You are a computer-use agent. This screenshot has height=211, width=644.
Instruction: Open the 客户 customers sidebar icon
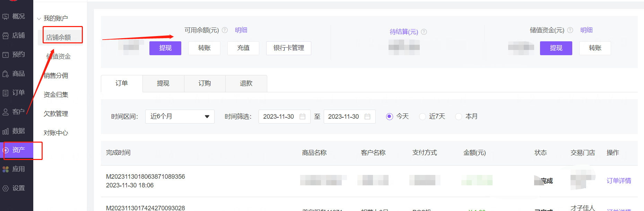coord(6,112)
